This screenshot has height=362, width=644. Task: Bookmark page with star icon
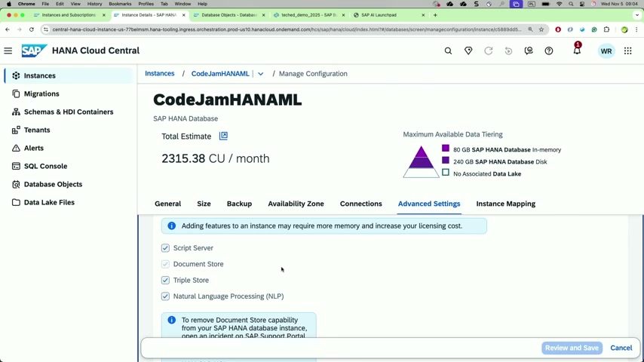tap(541, 29)
